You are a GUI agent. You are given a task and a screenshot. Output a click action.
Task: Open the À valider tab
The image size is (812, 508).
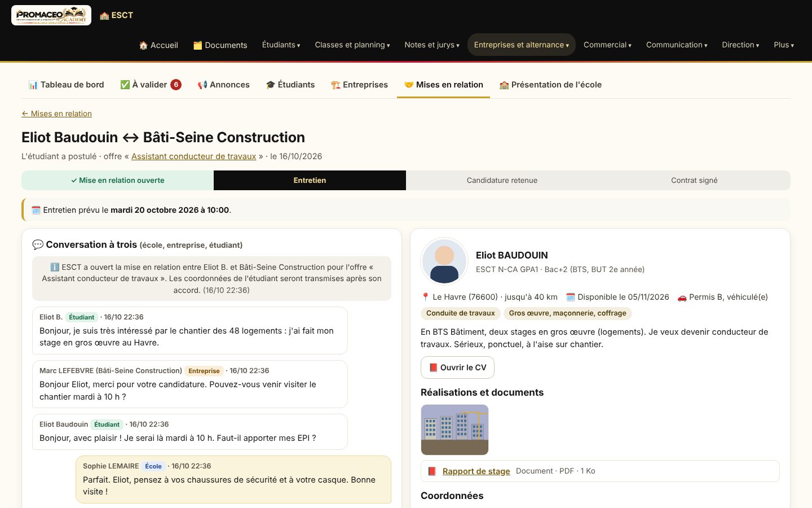click(x=151, y=85)
